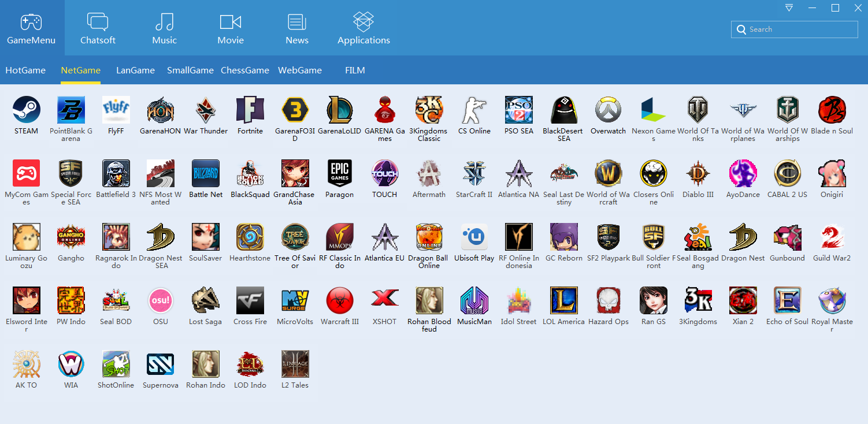Launch the STEAM game icon
The height and width of the screenshot is (424, 868).
[26, 110]
